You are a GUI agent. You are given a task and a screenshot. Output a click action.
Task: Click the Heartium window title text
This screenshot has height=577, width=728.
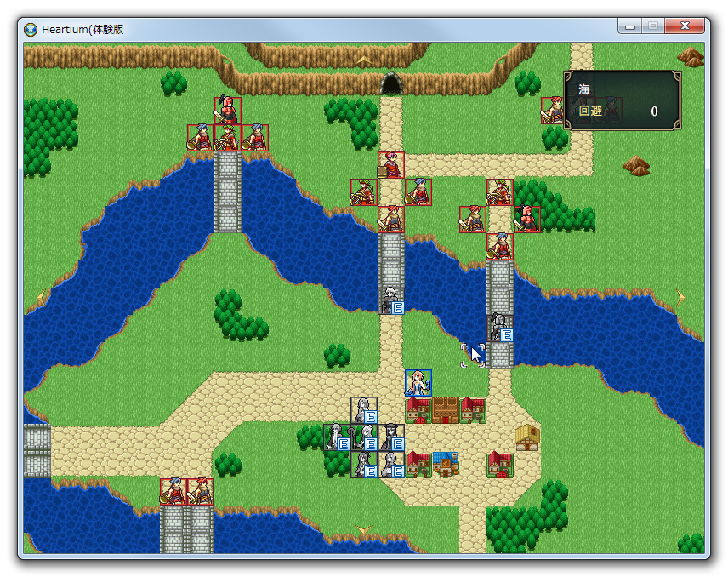coord(82,29)
